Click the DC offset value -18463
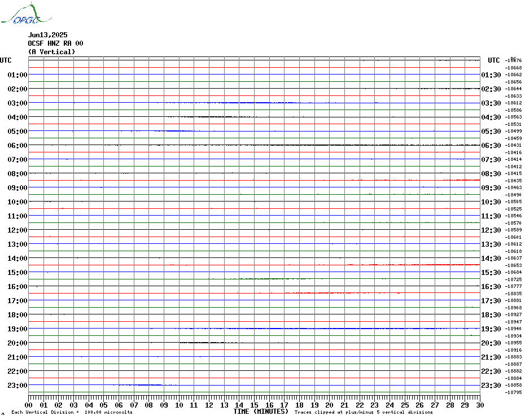The image size is (525, 420). click(x=513, y=187)
